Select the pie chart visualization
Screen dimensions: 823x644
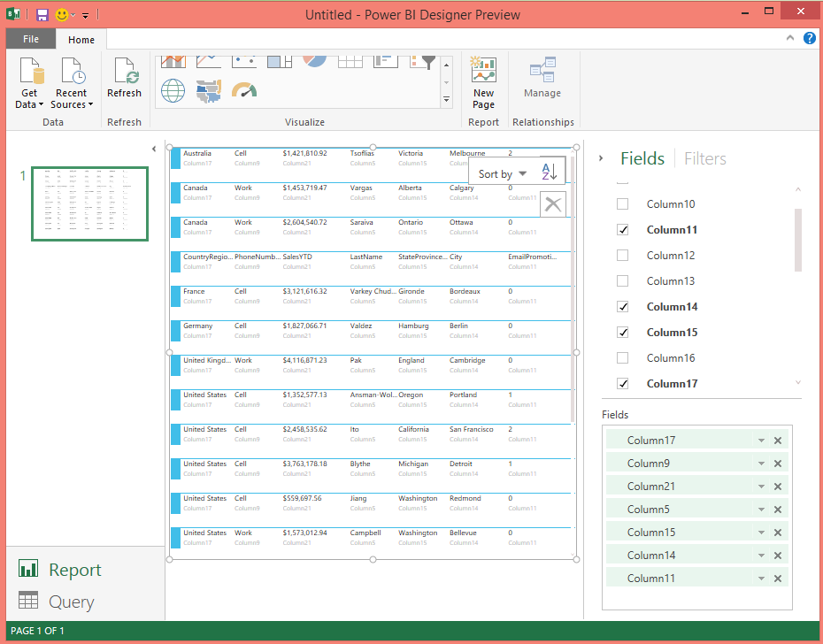pyautogui.click(x=314, y=61)
